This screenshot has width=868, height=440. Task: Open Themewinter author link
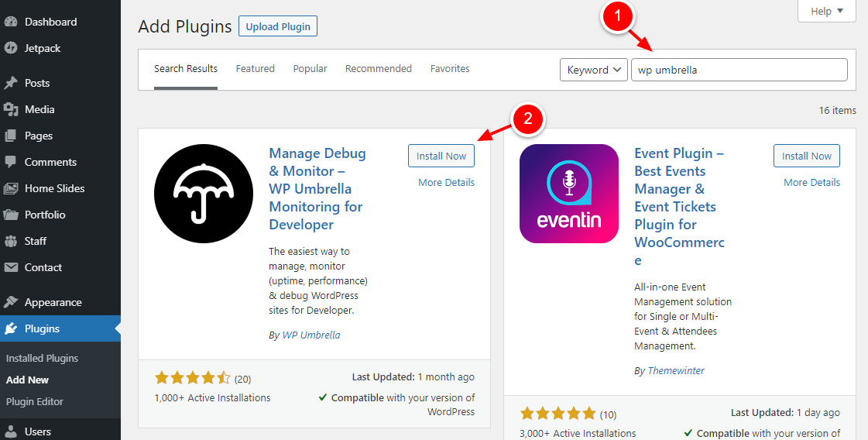point(676,371)
